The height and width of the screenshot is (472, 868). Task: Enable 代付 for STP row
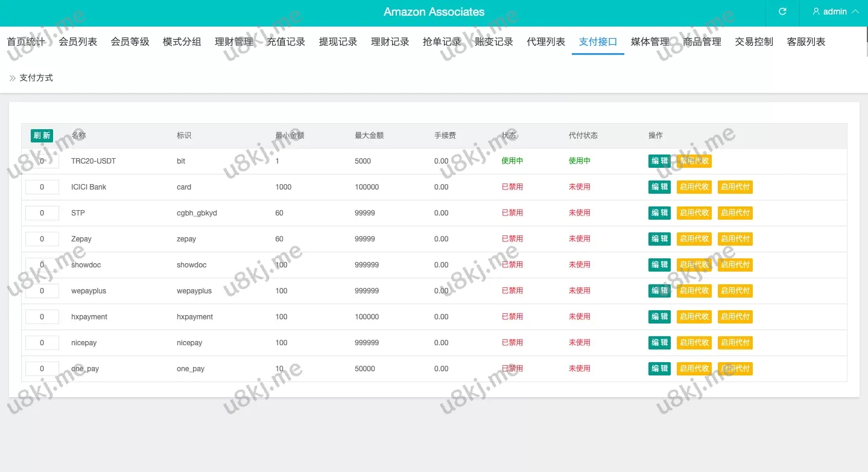[735, 213]
